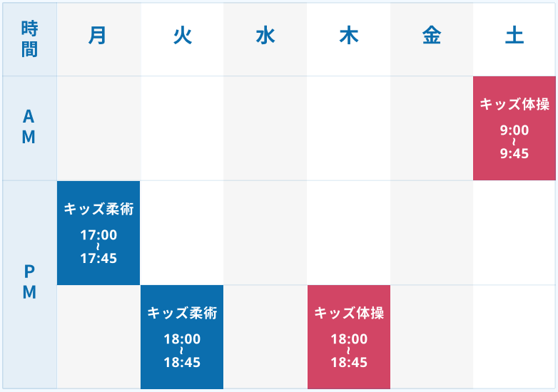Select the PM row label

tap(29, 283)
